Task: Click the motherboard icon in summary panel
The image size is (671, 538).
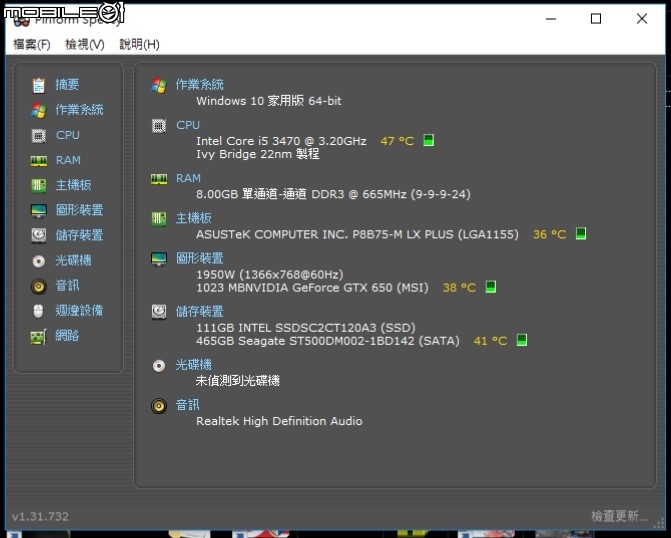Action: click(159, 219)
